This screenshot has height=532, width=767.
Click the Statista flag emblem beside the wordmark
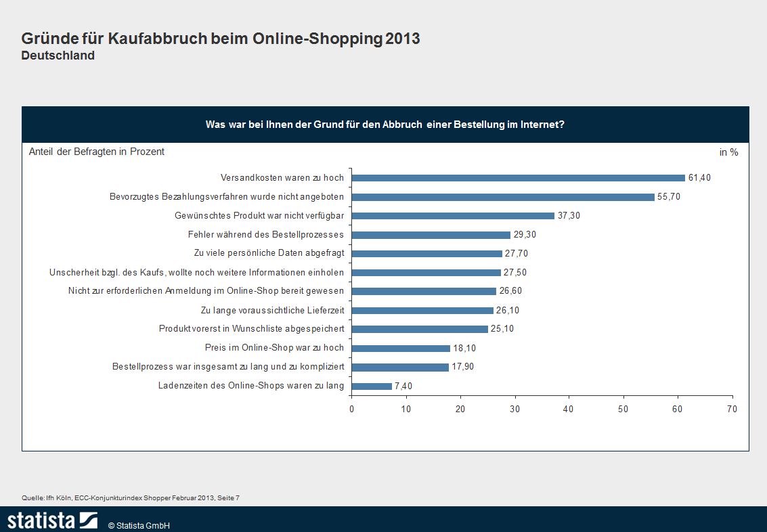pos(89,520)
